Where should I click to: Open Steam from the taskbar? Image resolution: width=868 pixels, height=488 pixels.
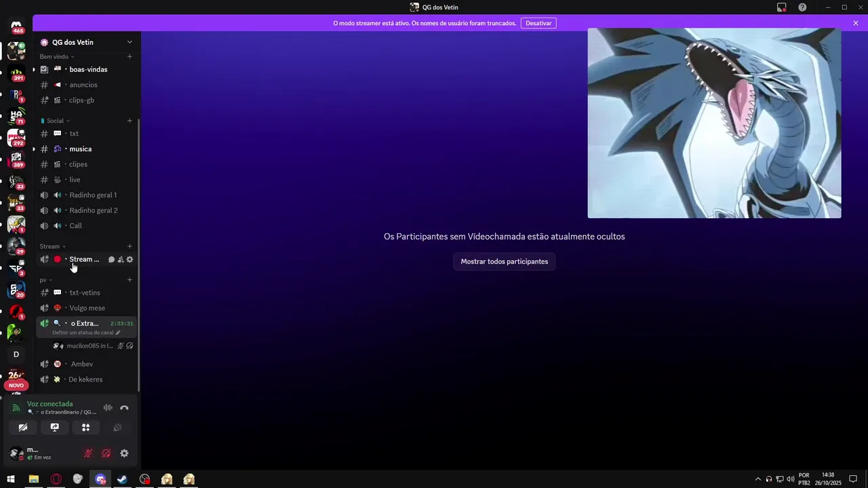click(122, 479)
